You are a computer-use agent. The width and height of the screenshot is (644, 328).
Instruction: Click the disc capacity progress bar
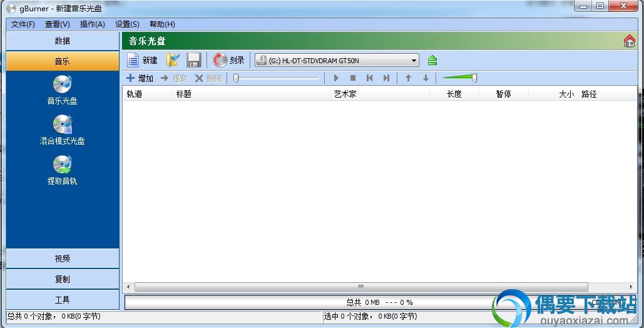click(380, 302)
